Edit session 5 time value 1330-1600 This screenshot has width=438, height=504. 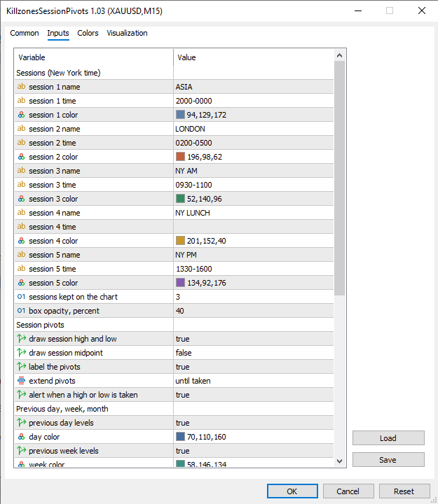253,269
